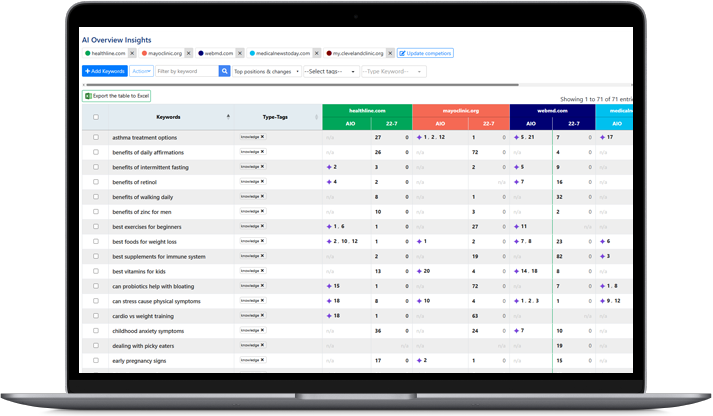Remove knowledge tag from early pregnancy signs
The height and width of the screenshot is (416, 713).
point(262,360)
